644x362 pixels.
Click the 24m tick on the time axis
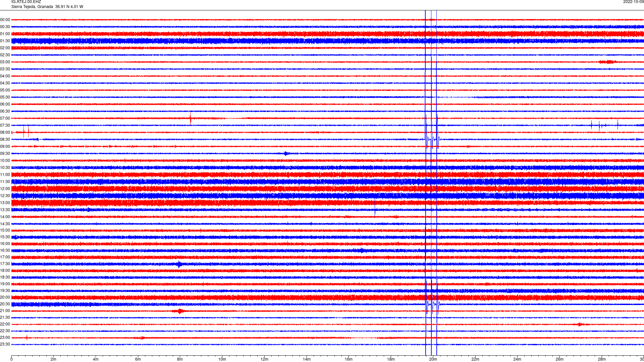point(517,359)
